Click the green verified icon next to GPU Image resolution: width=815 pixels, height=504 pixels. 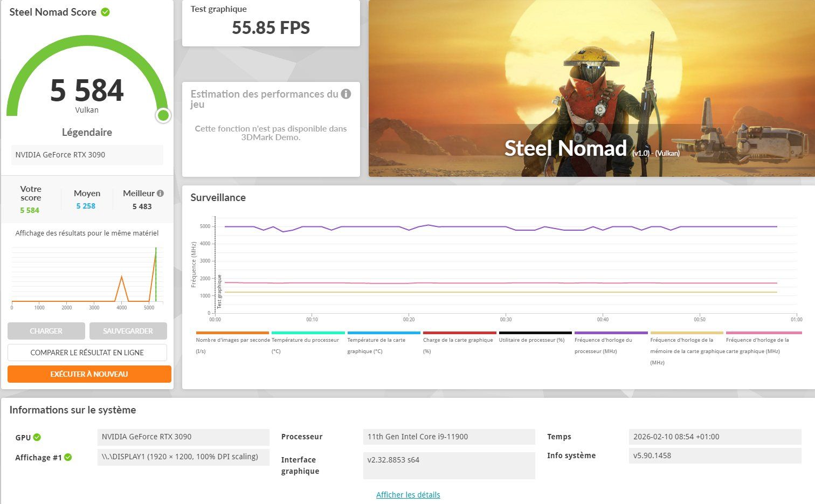point(37,437)
